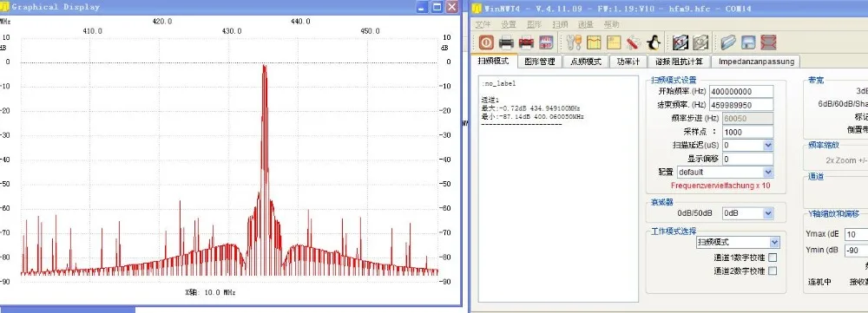Click the K1 channel calibration icon
The image size is (868, 313).
[681, 42]
